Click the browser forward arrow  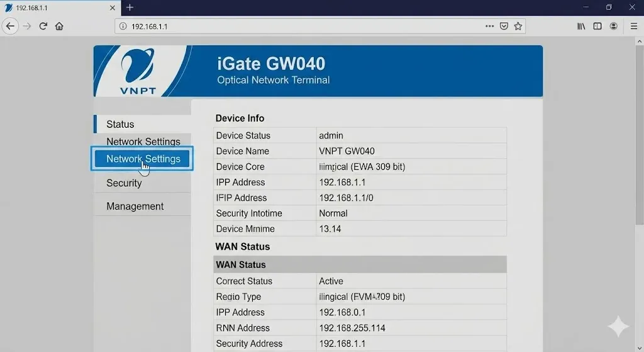[27, 26]
